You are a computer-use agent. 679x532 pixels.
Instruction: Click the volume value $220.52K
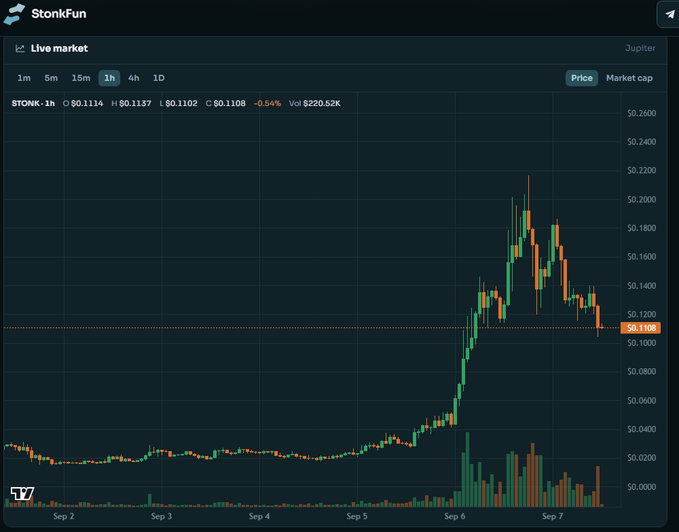point(322,103)
